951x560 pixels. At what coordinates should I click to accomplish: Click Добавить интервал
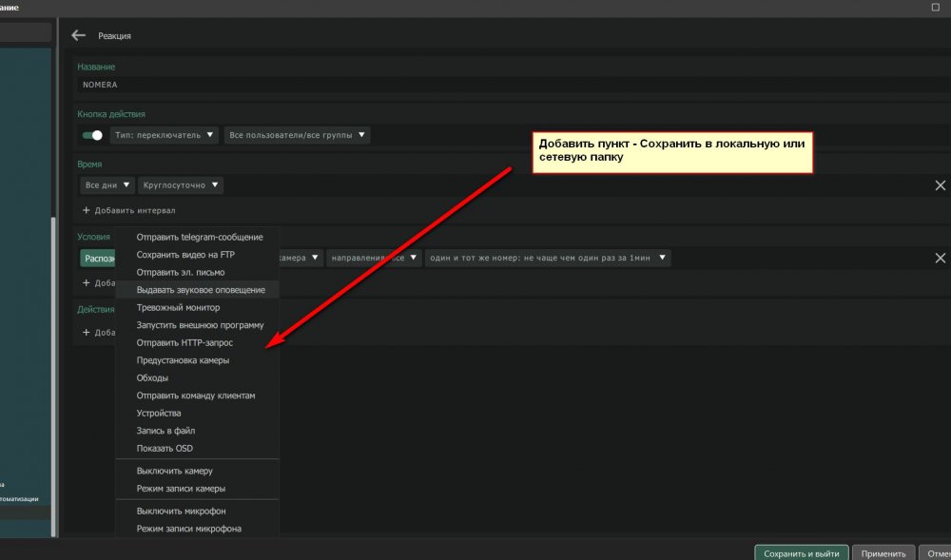128,210
